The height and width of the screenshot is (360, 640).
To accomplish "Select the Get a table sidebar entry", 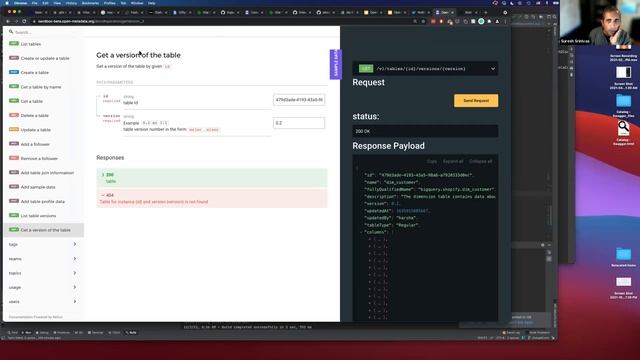I will click(43, 101).
